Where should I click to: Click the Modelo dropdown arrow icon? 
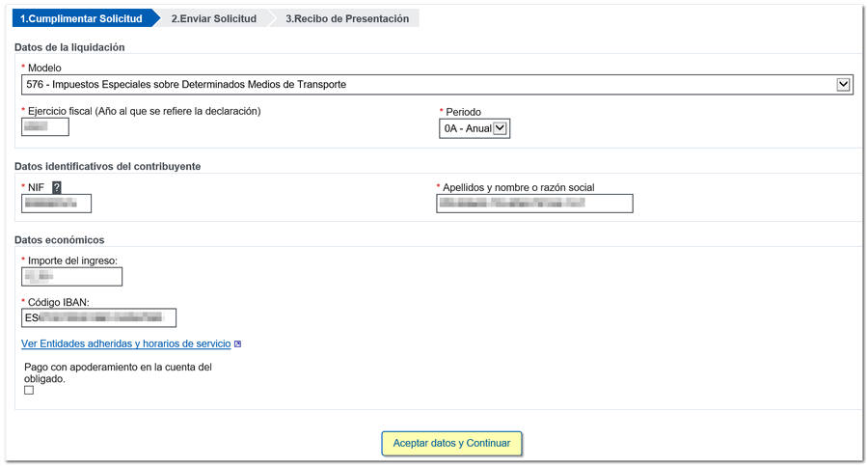[x=843, y=85]
